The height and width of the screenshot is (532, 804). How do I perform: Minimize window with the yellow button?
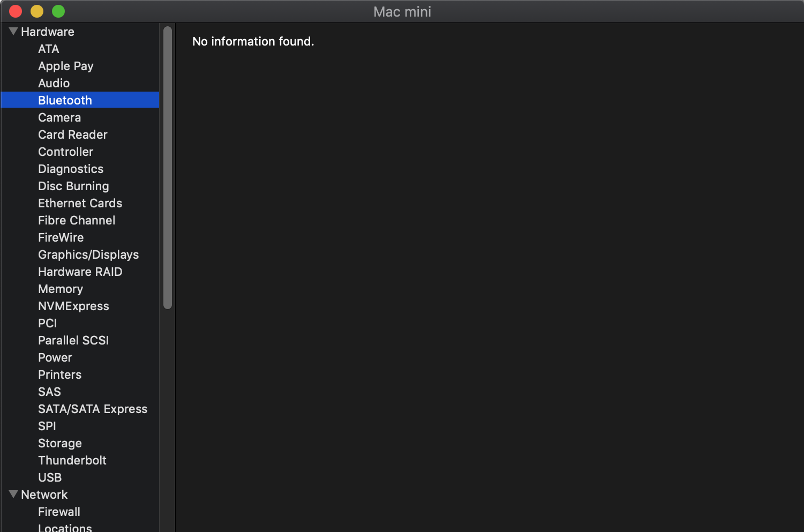coord(37,11)
